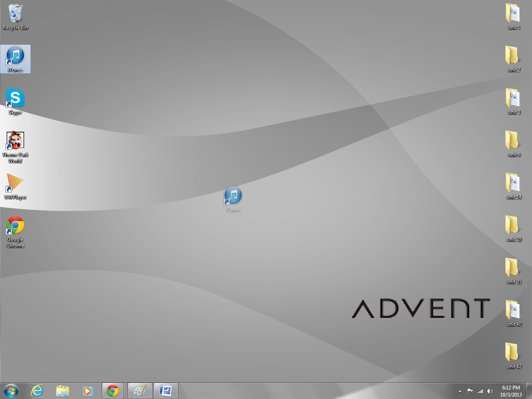Screen dimensions: 532x399
Task: Click the clock to view the calendar
Action: pyautogui.click(x=512, y=391)
